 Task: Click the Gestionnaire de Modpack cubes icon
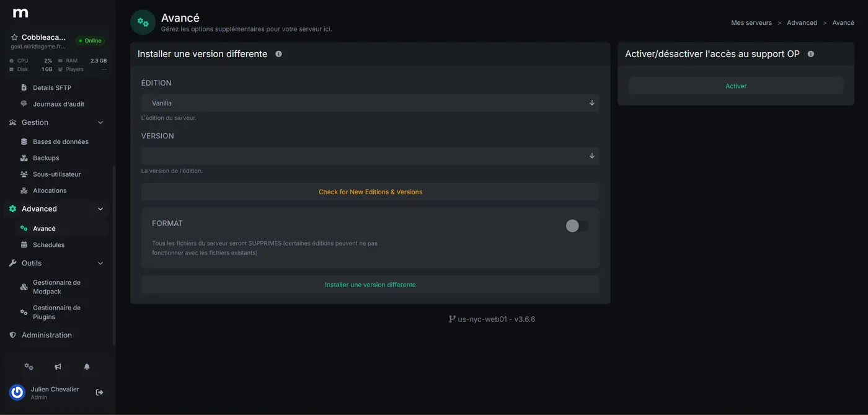tap(24, 287)
